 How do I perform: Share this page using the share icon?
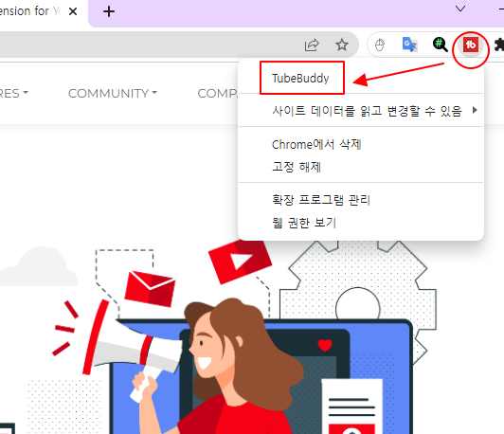point(312,45)
